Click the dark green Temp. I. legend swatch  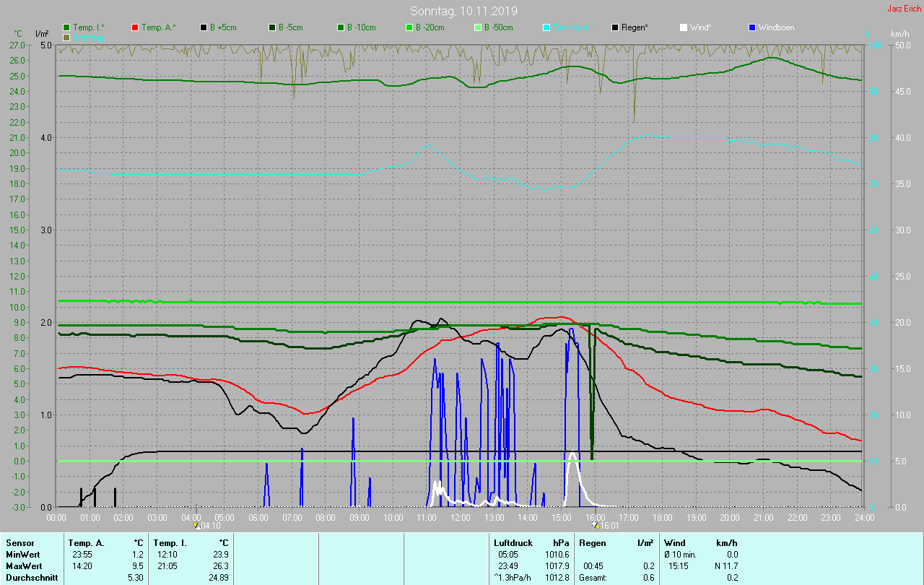(x=66, y=27)
